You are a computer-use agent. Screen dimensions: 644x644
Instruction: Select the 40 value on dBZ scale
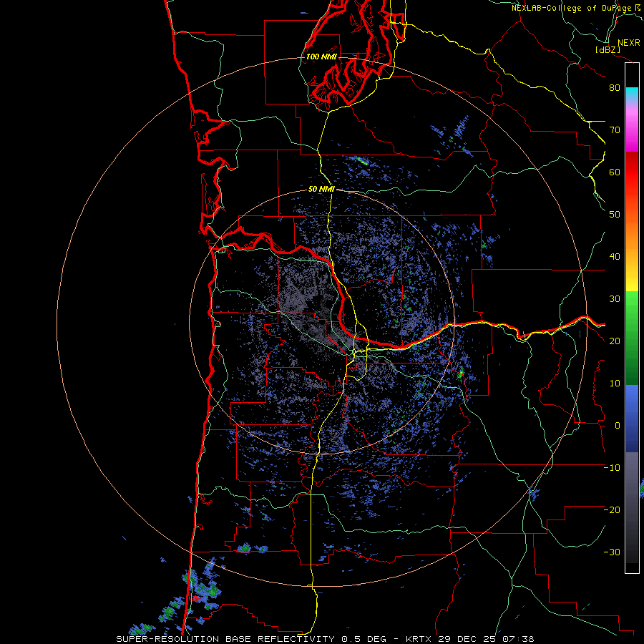(x=615, y=257)
